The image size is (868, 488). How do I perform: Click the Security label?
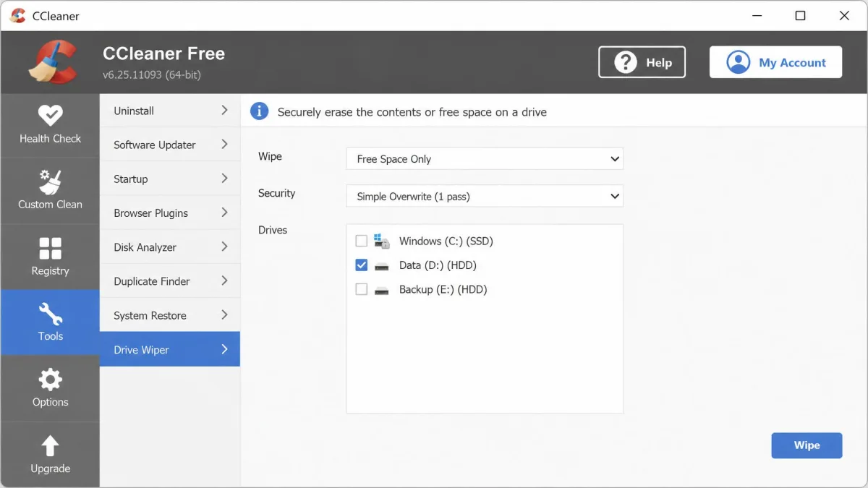point(277,193)
